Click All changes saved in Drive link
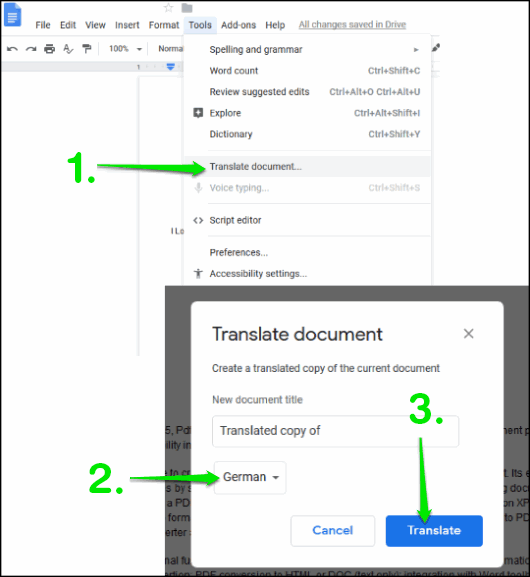This screenshot has width=530, height=577. (x=352, y=25)
